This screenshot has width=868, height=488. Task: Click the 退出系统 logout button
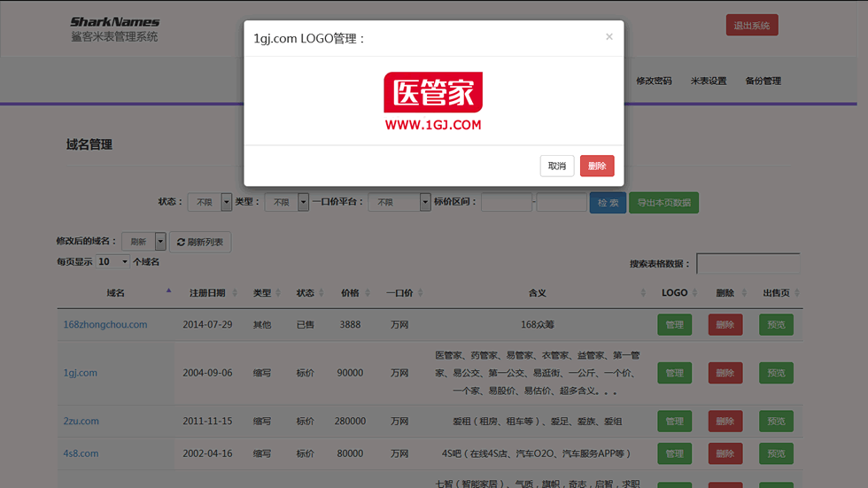pyautogui.click(x=752, y=26)
